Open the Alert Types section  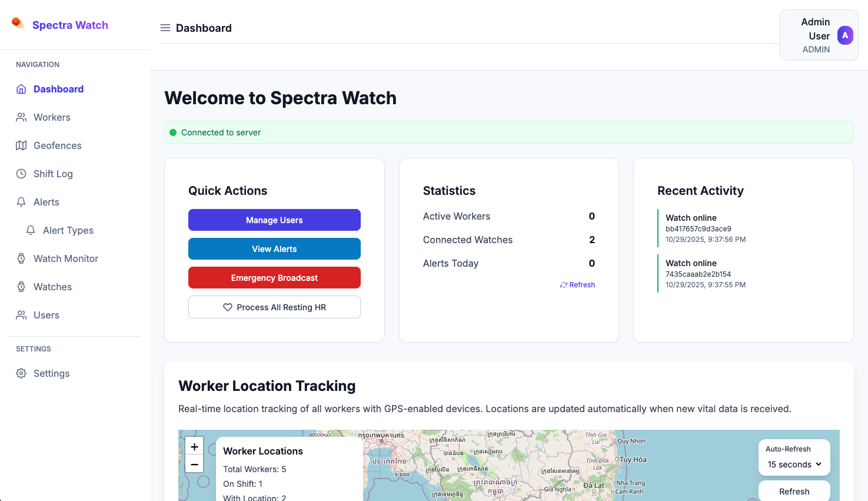click(68, 230)
